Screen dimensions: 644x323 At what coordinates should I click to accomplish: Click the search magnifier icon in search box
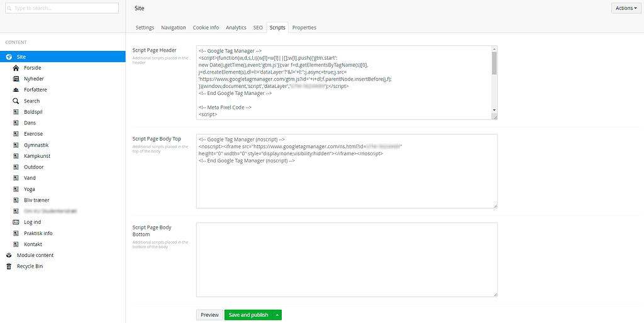tap(9, 8)
